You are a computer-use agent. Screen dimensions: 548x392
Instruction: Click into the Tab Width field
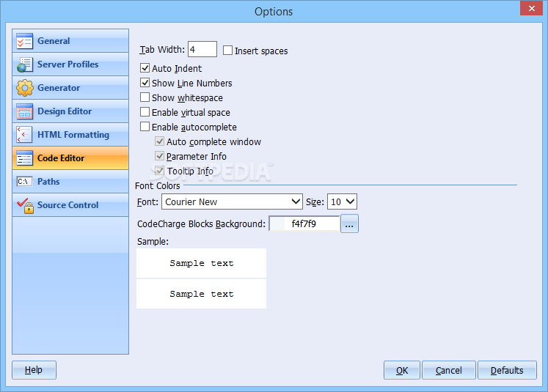(202, 50)
